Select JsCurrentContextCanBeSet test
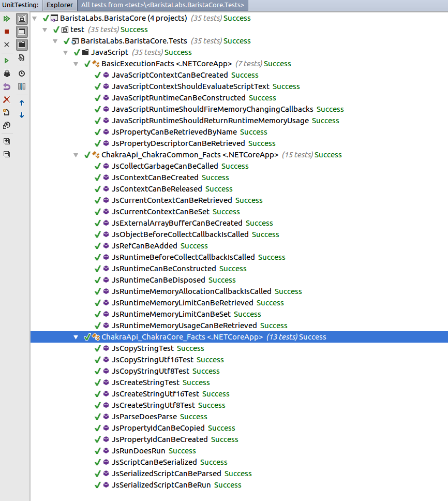448x501 pixels. [x=160, y=212]
